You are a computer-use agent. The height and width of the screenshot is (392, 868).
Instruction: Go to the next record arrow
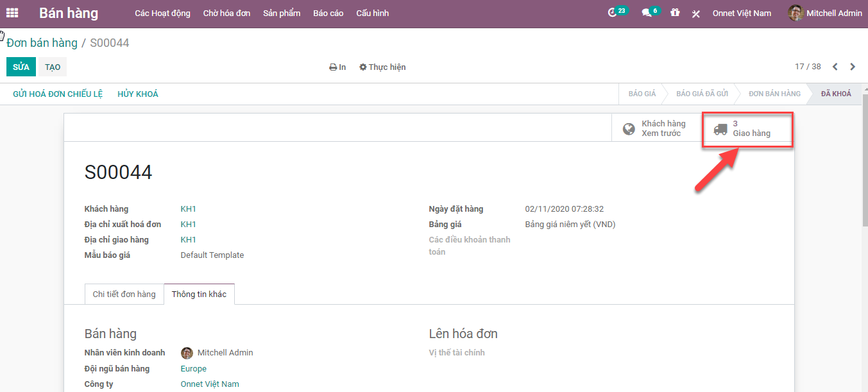pos(853,67)
